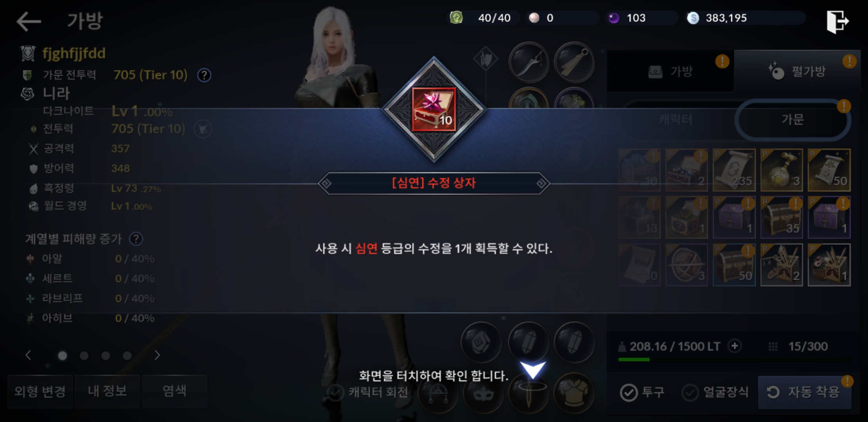
Task: Click the 외형 변경 button
Action: pos(40,392)
